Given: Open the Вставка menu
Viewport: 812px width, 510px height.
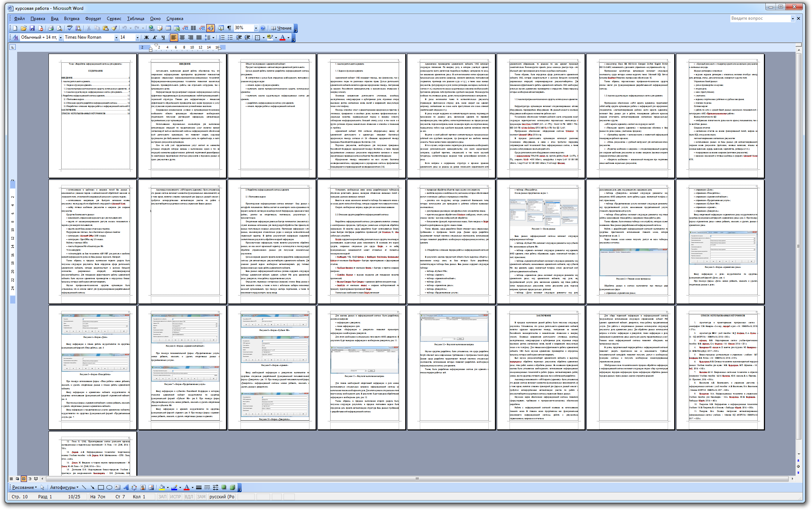Looking at the screenshot, I should [71, 19].
